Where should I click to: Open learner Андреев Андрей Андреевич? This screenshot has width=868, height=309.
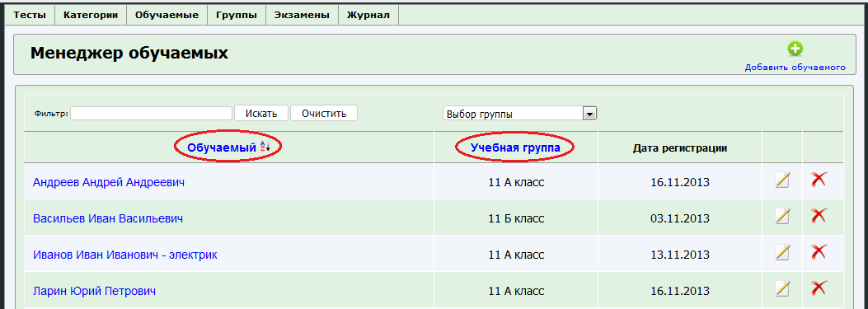[109, 182]
